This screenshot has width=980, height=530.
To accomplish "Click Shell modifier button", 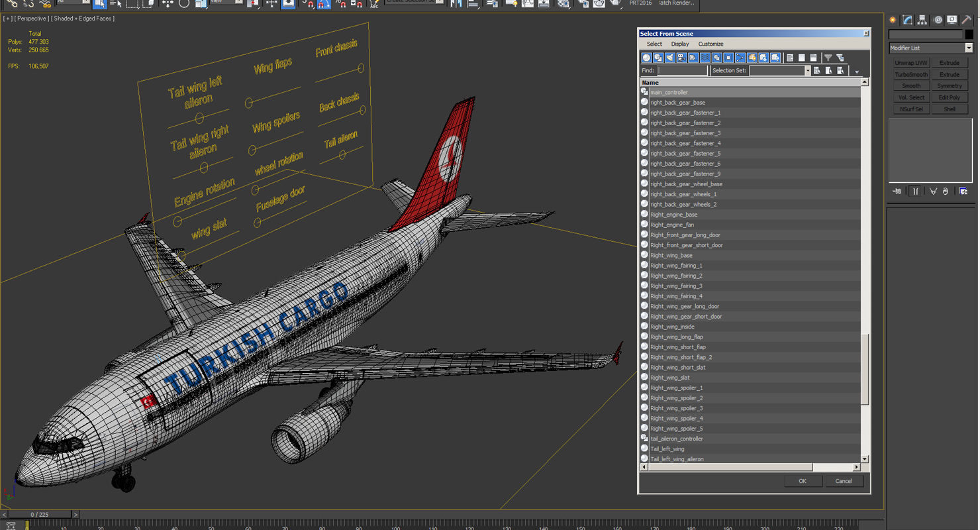I will (950, 109).
